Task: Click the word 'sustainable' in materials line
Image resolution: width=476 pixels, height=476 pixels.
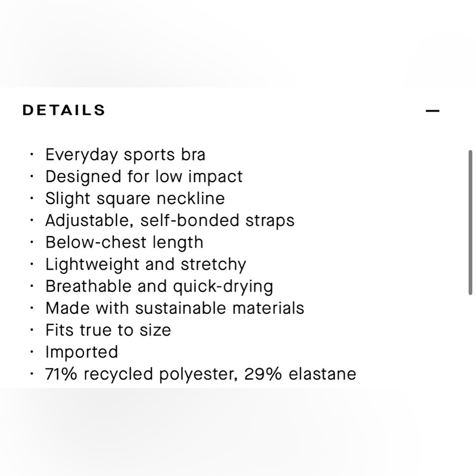Action: [x=180, y=308]
